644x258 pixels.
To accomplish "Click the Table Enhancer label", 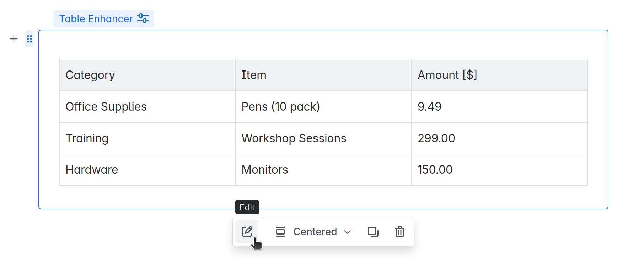I will pyautogui.click(x=96, y=19).
